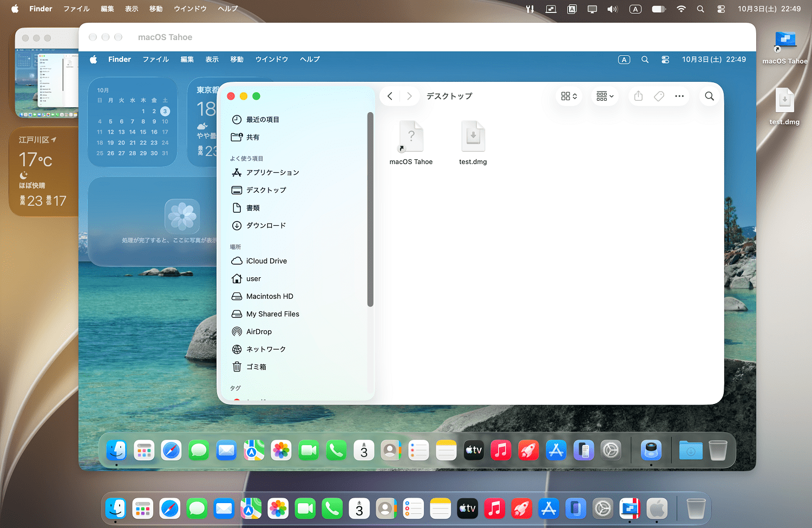Open the icon view switcher dropdown
This screenshot has width=812, height=528.
click(569, 96)
